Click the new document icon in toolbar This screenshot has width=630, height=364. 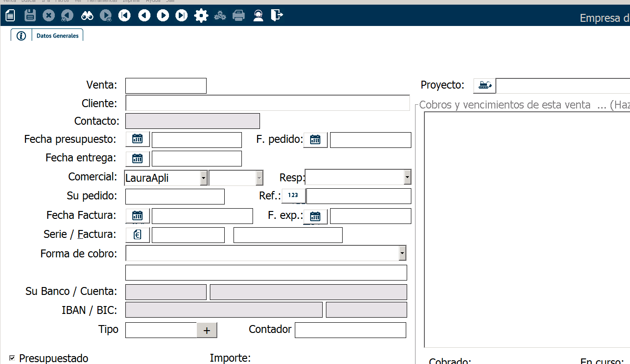10,16
